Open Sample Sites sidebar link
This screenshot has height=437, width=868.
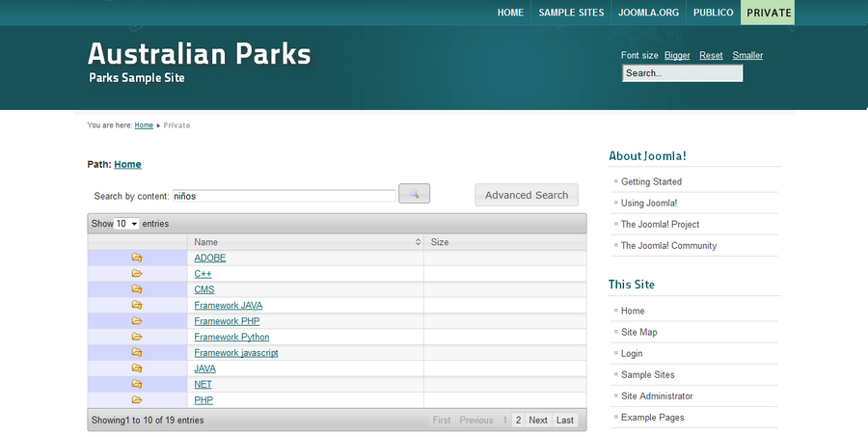tap(648, 375)
